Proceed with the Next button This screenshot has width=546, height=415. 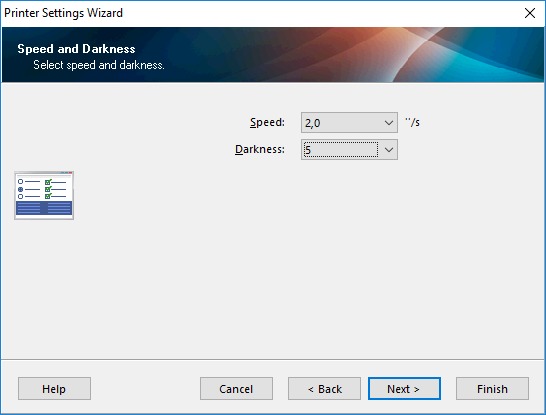404,389
